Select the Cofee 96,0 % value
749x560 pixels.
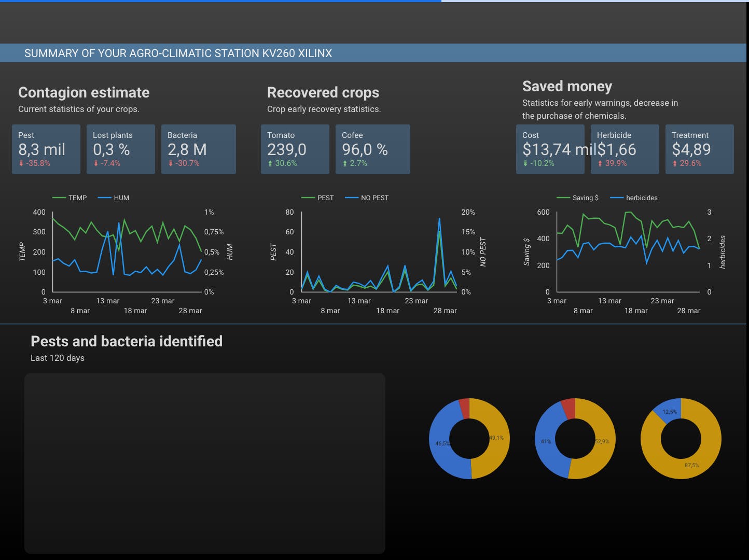[365, 149]
